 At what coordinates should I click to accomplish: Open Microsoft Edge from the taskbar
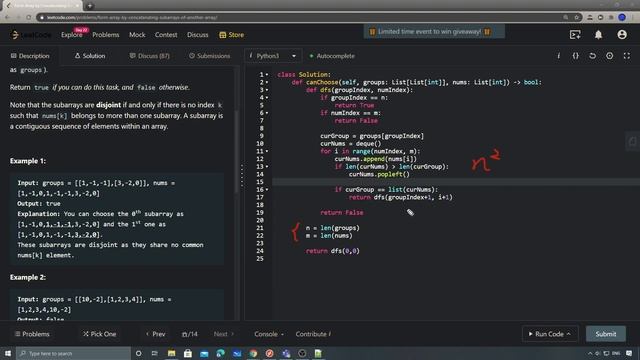pos(220,353)
